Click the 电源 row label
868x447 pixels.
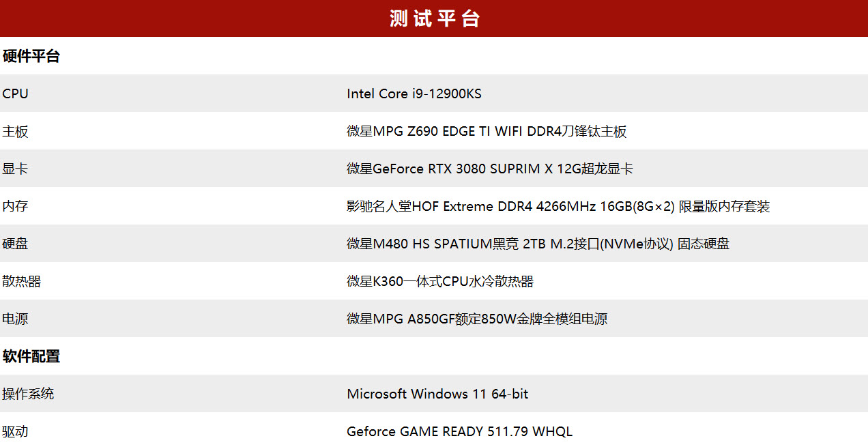point(16,319)
